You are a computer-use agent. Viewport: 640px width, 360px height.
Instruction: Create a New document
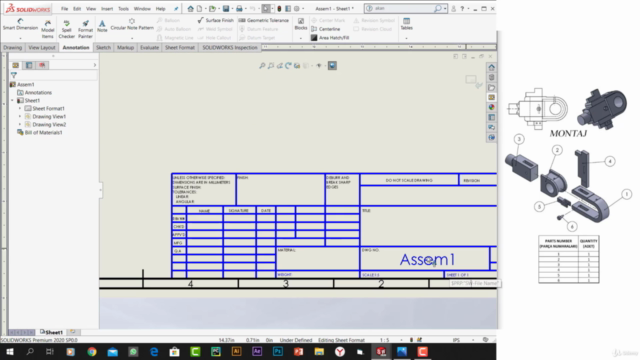200,8
